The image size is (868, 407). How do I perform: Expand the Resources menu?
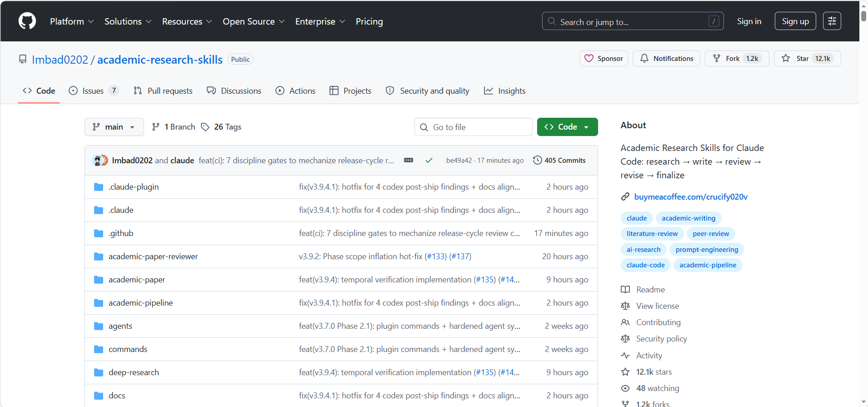187,21
